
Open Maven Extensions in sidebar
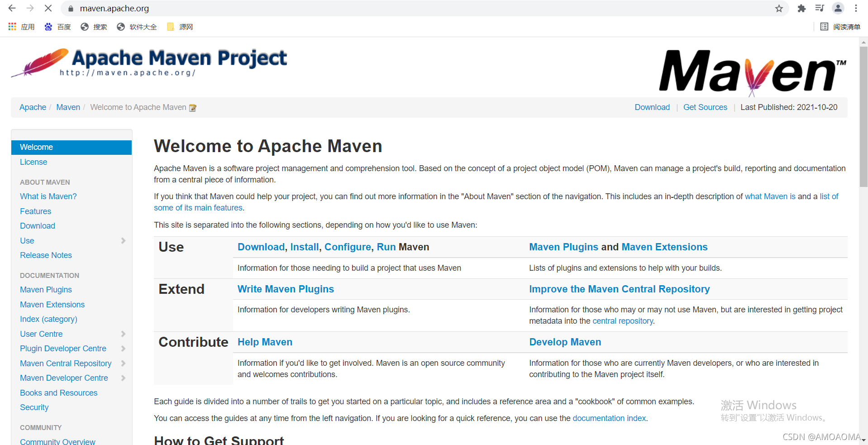(x=52, y=305)
